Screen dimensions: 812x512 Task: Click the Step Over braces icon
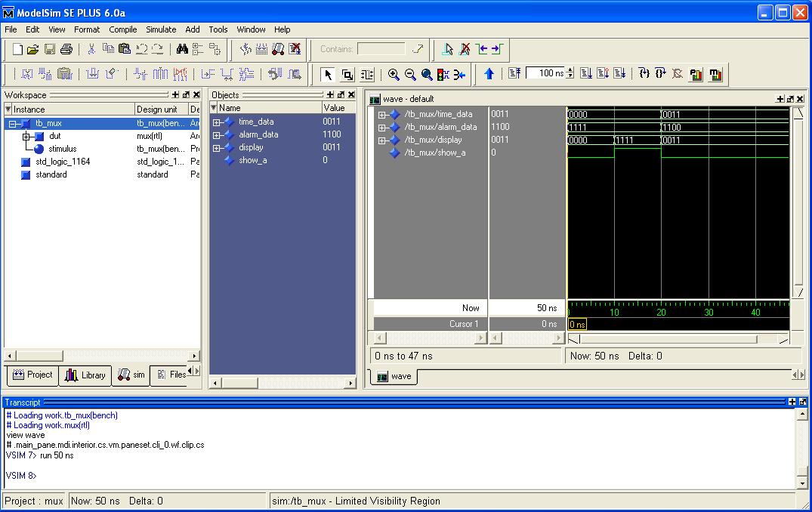click(660, 73)
